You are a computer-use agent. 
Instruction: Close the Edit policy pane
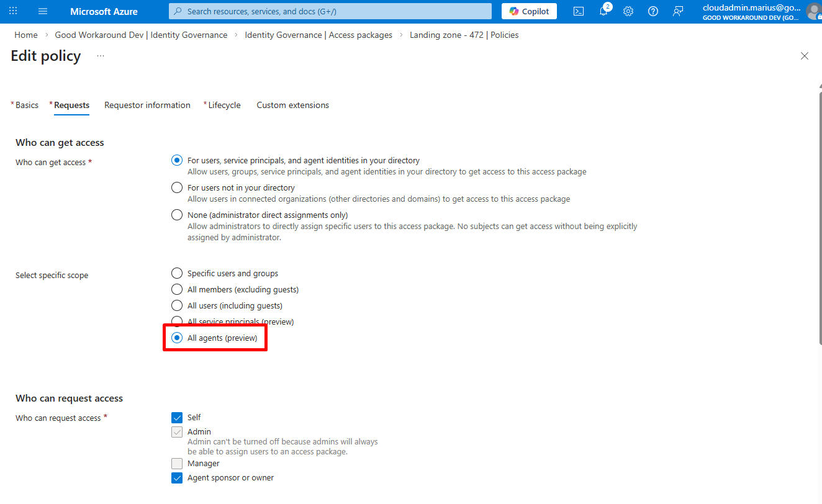pyautogui.click(x=805, y=56)
